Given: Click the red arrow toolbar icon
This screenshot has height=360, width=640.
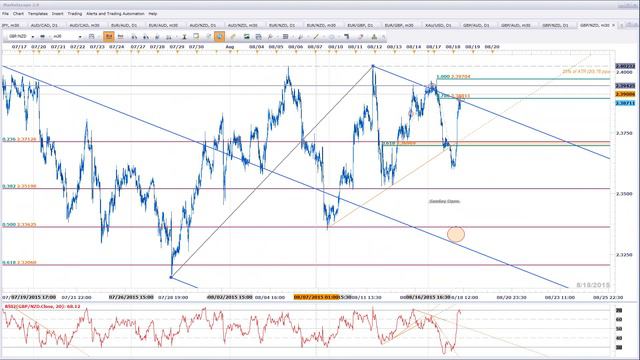Looking at the screenshot, I should click(x=361, y=37).
